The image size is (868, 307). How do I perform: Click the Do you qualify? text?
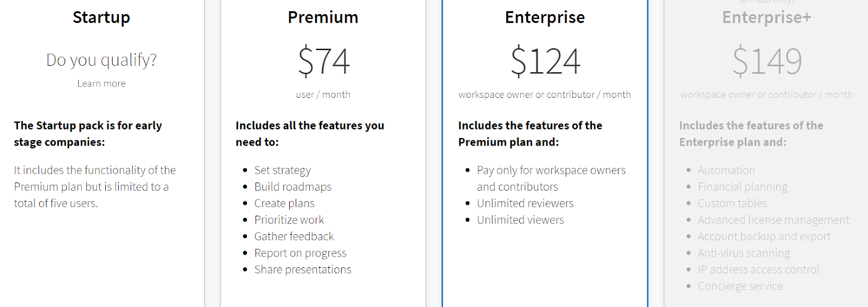(101, 60)
